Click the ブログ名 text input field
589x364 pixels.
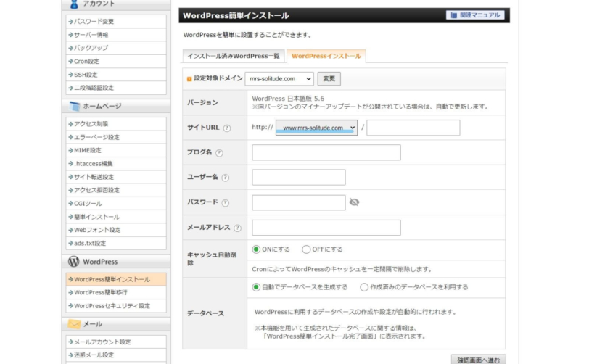pos(326,153)
